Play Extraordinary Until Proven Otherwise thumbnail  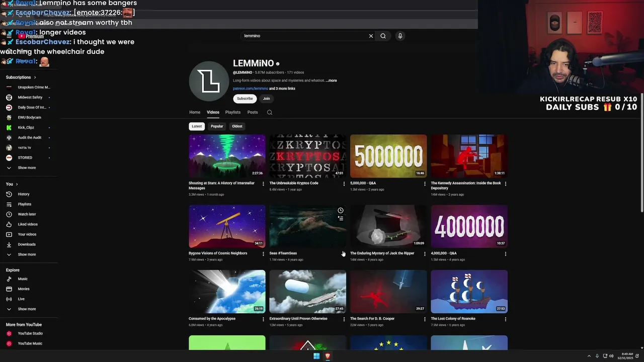[307, 292]
